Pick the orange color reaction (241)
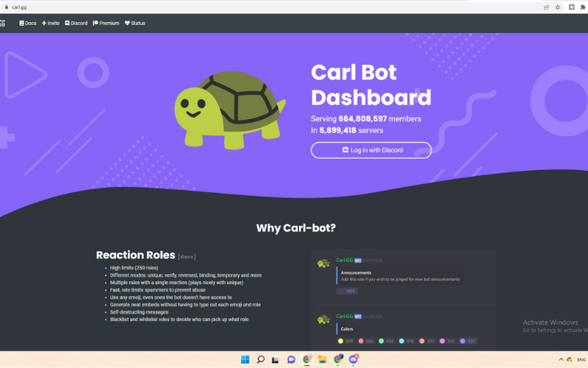This screenshot has height=368, width=588. click(x=427, y=341)
